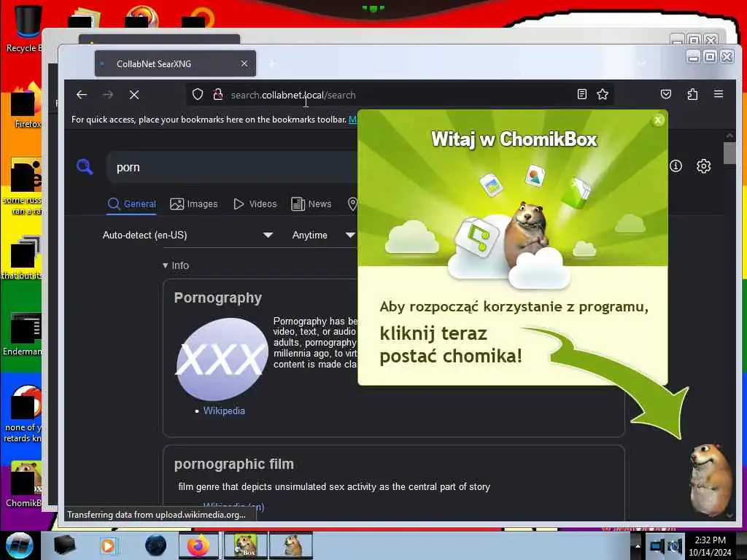Viewport: 747px width, 560px height.
Task: Open Firefox desktop shortcut
Action: pyautogui.click(x=26, y=106)
